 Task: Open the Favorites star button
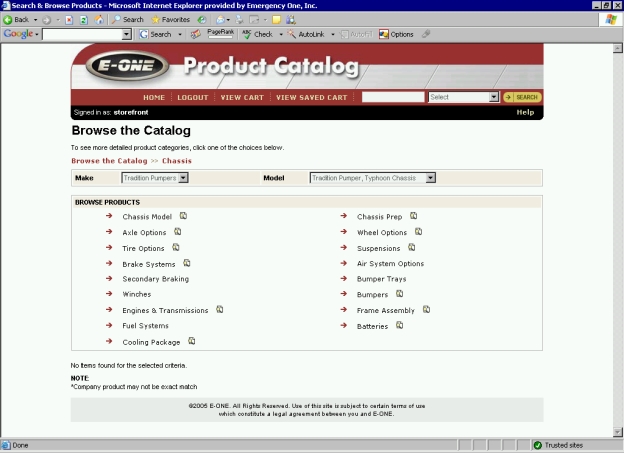171,20
